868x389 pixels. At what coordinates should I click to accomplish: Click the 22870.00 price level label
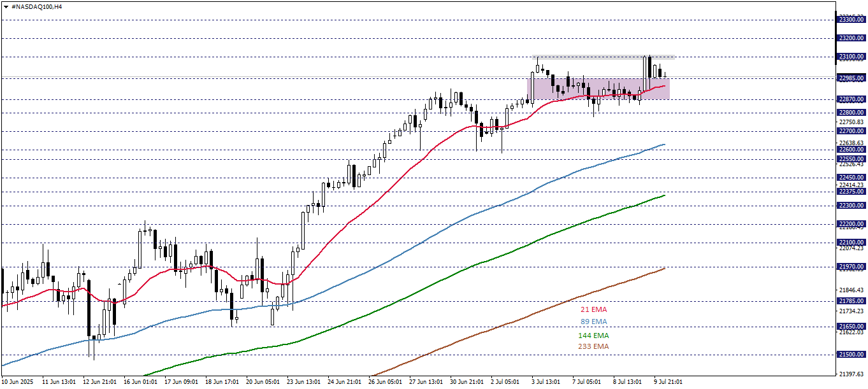[x=851, y=99]
